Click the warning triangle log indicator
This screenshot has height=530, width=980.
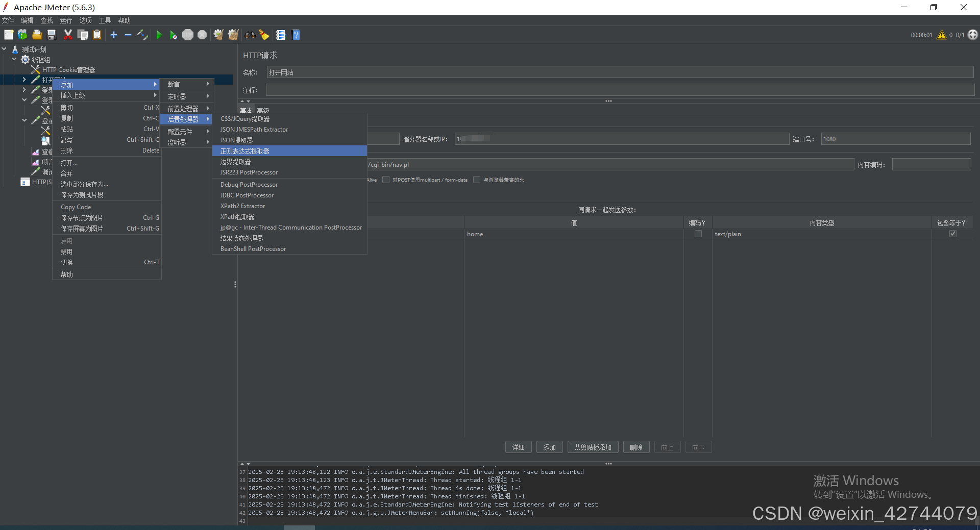942,35
